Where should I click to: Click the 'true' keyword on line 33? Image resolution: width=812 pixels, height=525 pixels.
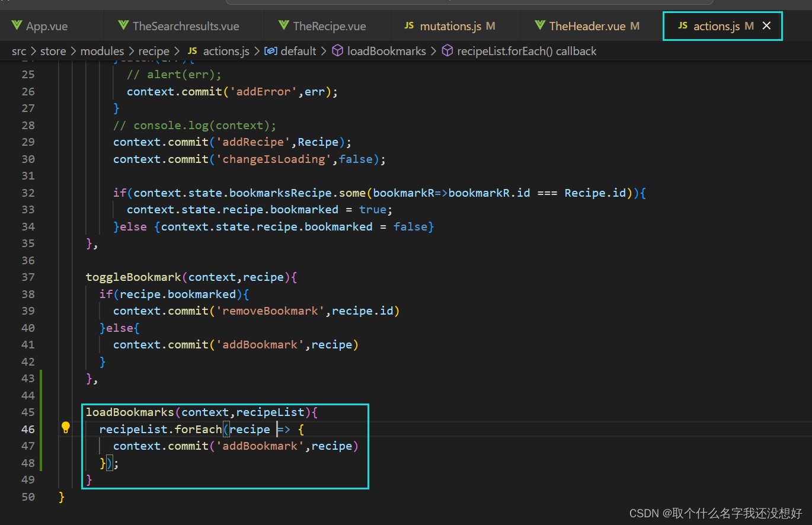[372, 209]
